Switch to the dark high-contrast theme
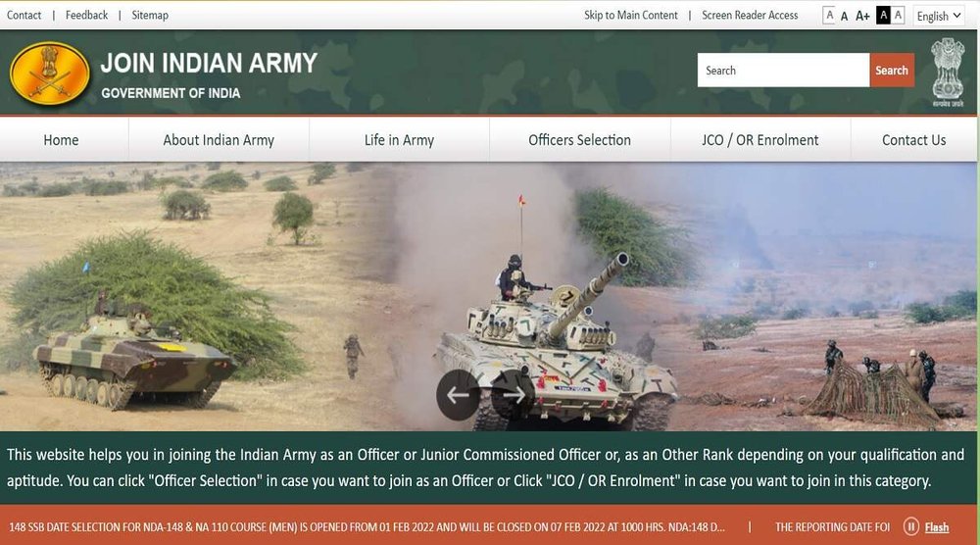The height and width of the screenshot is (545, 980). (x=883, y=15)
